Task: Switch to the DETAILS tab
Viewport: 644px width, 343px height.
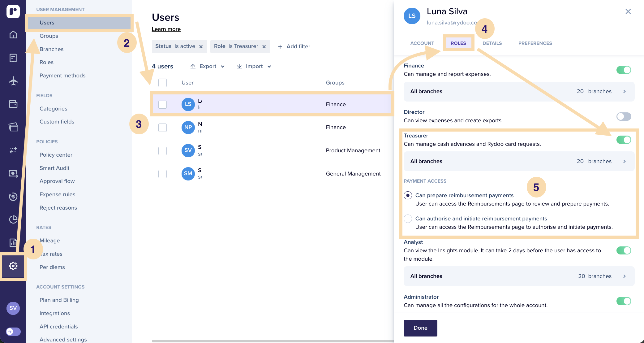Action: pos(492,43)
